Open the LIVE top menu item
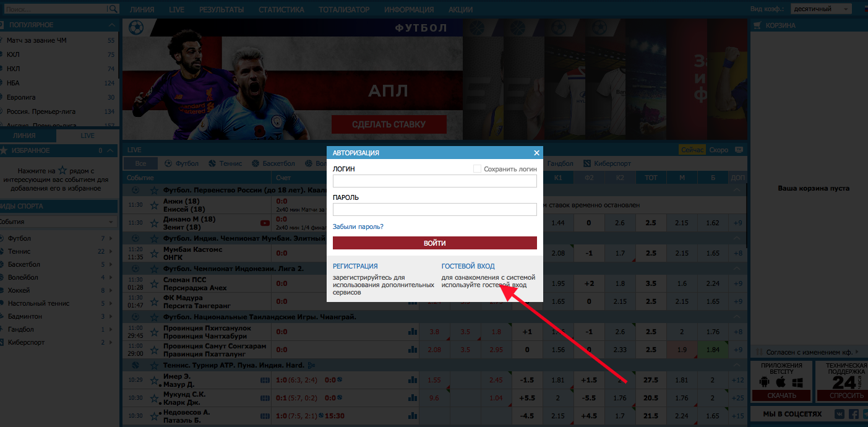Screen dimensions: 868x427 click(177, 9)
